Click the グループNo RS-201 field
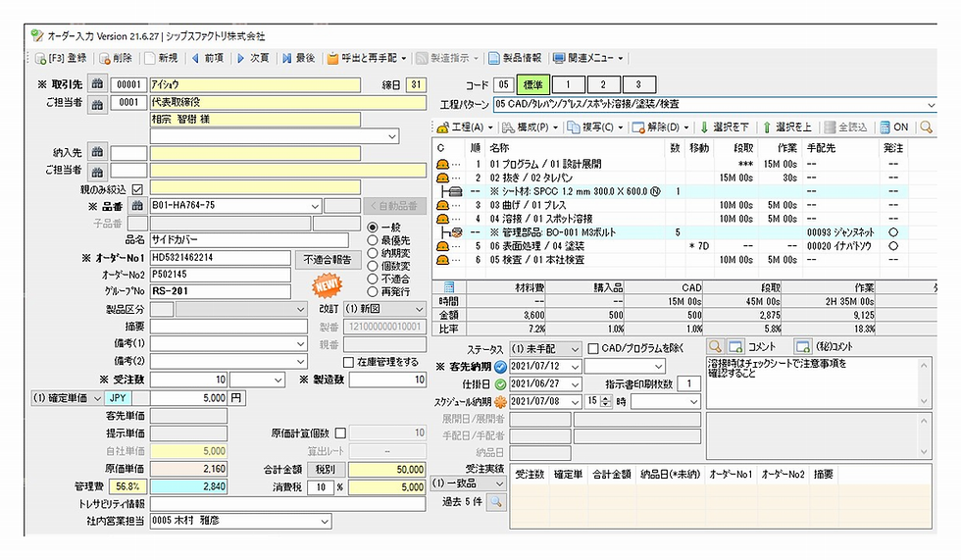 (221, 291)
